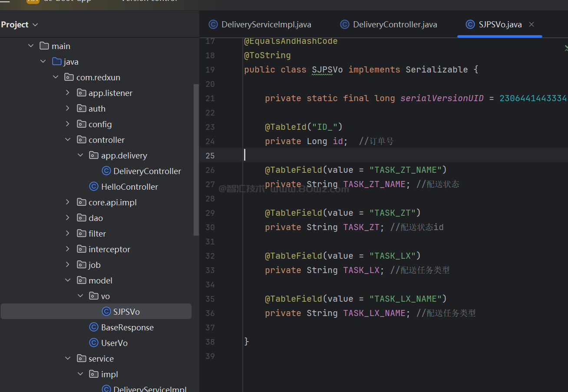568x392 pixels.
Task: Collapse the controller package chevron
Action: (67, 140)
